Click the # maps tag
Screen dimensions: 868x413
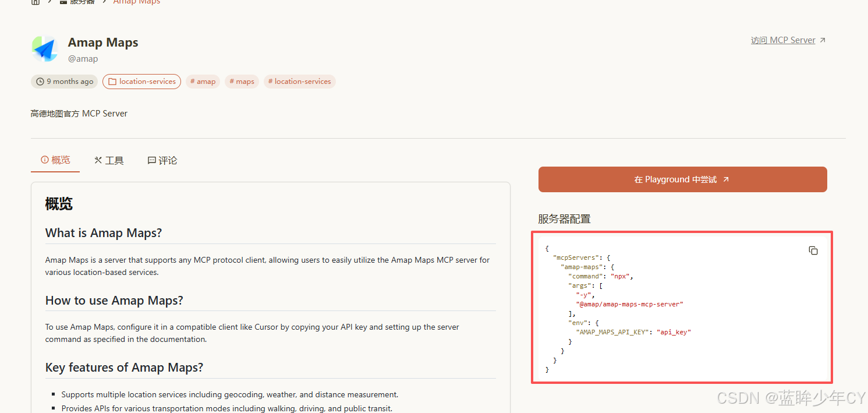tap(242, 82)
